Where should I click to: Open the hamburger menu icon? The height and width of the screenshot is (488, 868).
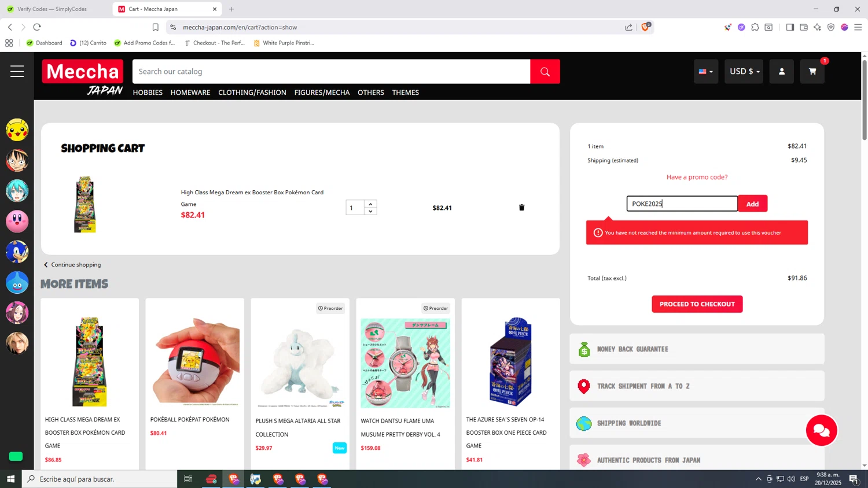click(17, 71)
